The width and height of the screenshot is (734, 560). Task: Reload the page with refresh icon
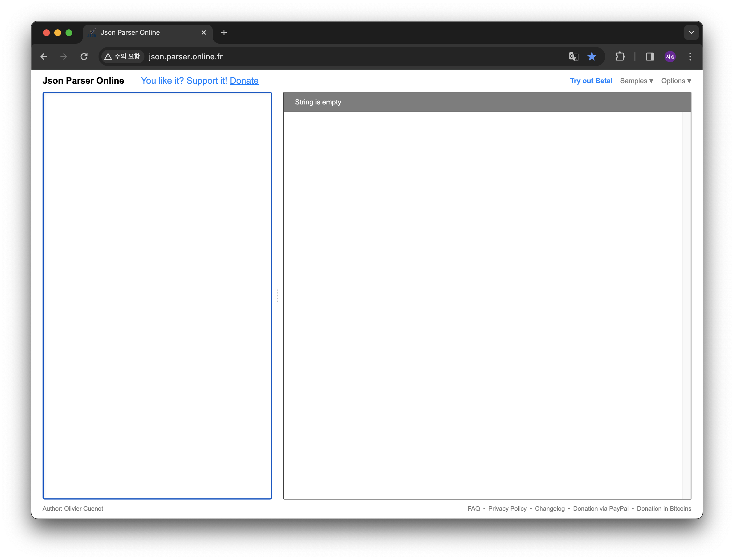pyautogui.click(x=84, y=57)
